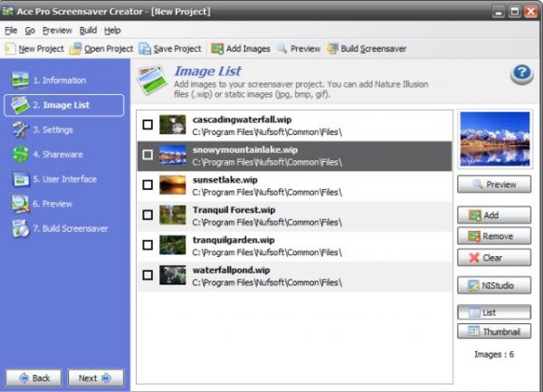The image size is (543, 392).
Task: Check the Tranquil Forest.wip checkbox
Action: tap(148, 215)
